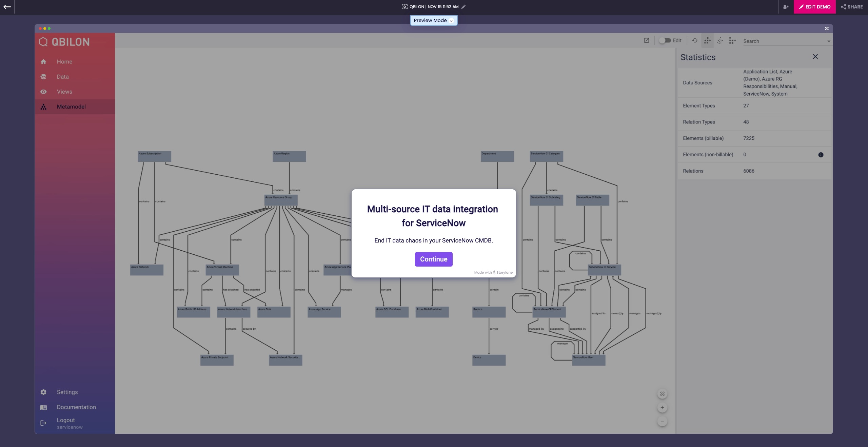This screenshot has height=447, width=868.
Task: Open the Metamodel menu item
Action: click(71, 106)
